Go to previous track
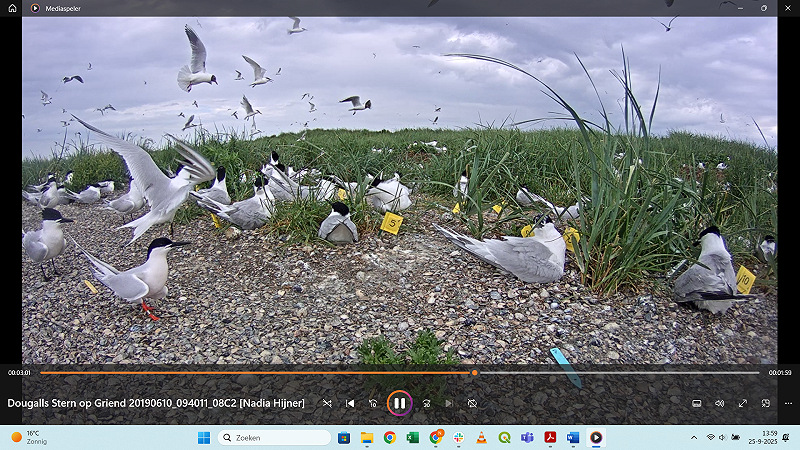 350,403
